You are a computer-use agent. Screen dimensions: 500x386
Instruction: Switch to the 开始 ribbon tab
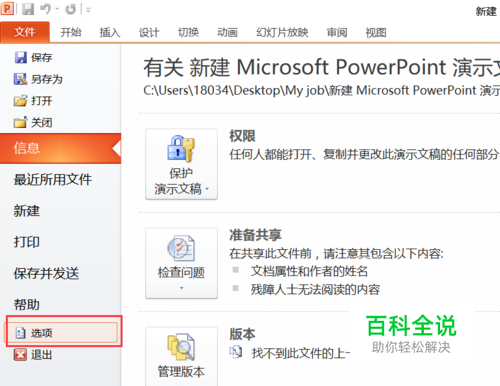pos(71,32)
